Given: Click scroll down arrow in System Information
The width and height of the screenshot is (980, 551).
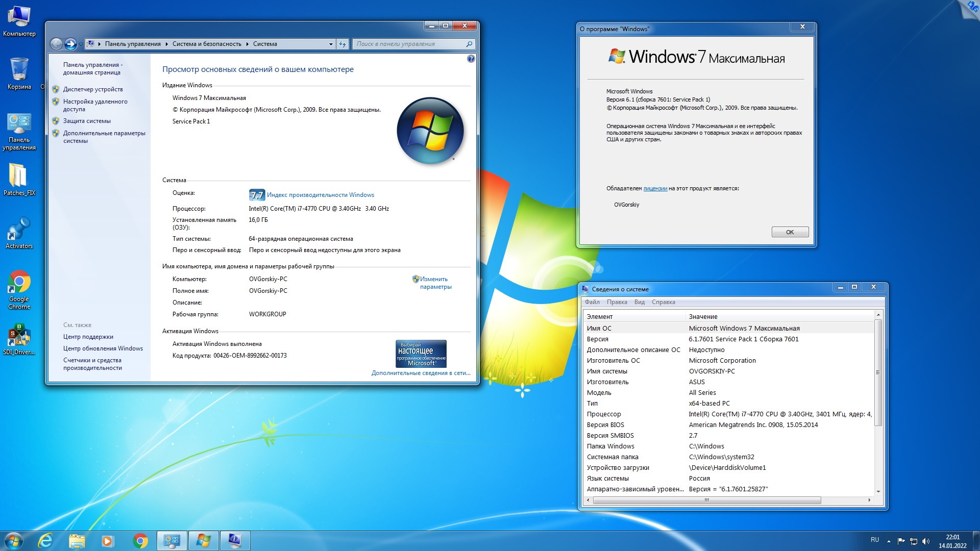Looking at the screenshot, I should [x=878, y=491].
